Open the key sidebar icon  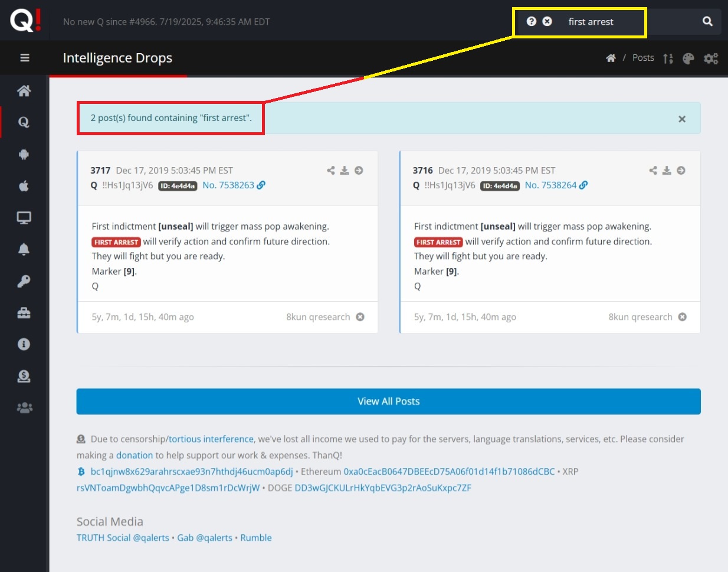24,281
